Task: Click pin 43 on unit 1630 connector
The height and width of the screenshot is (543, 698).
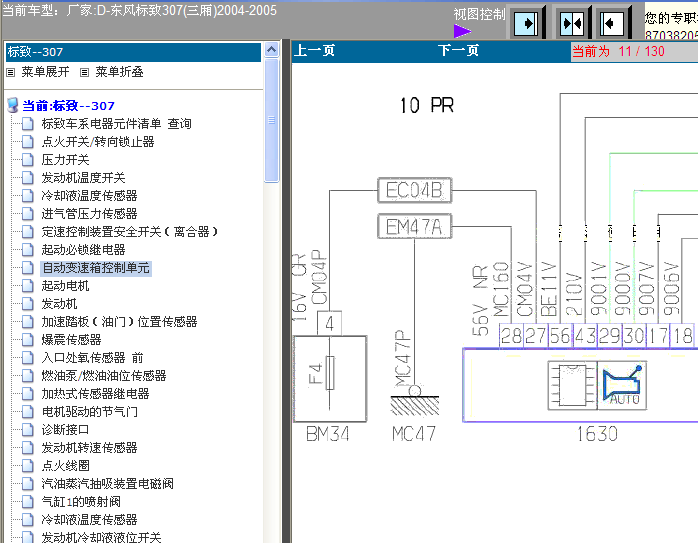Action: coord(585,336)
